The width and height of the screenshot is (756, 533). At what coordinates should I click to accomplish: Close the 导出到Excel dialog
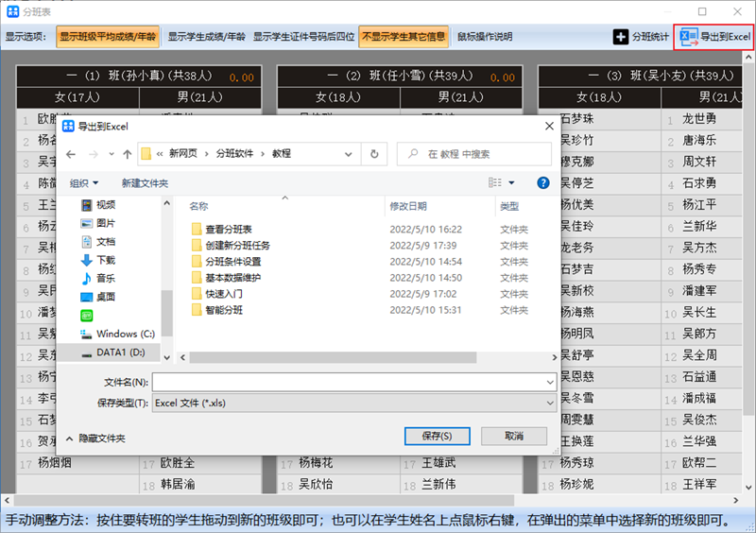point(549,127)
